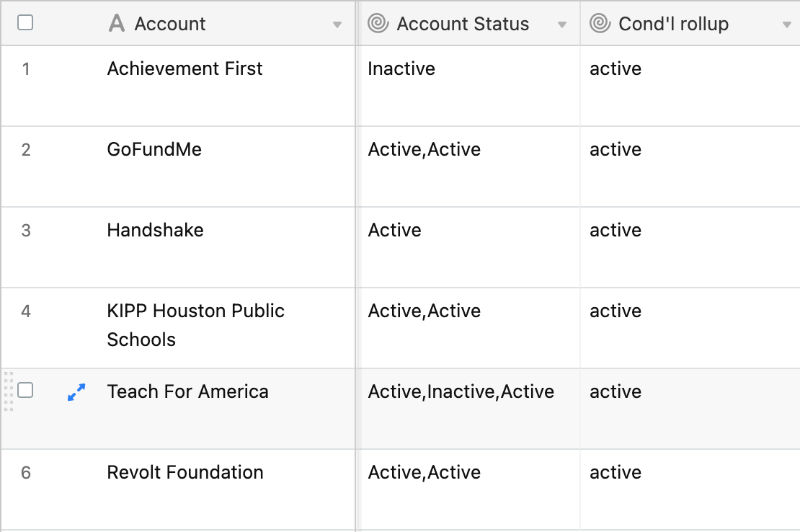Click the drag handle of Teach For America row
The height and width of the screenshot is (532, 800).
(x=8, y=391)
